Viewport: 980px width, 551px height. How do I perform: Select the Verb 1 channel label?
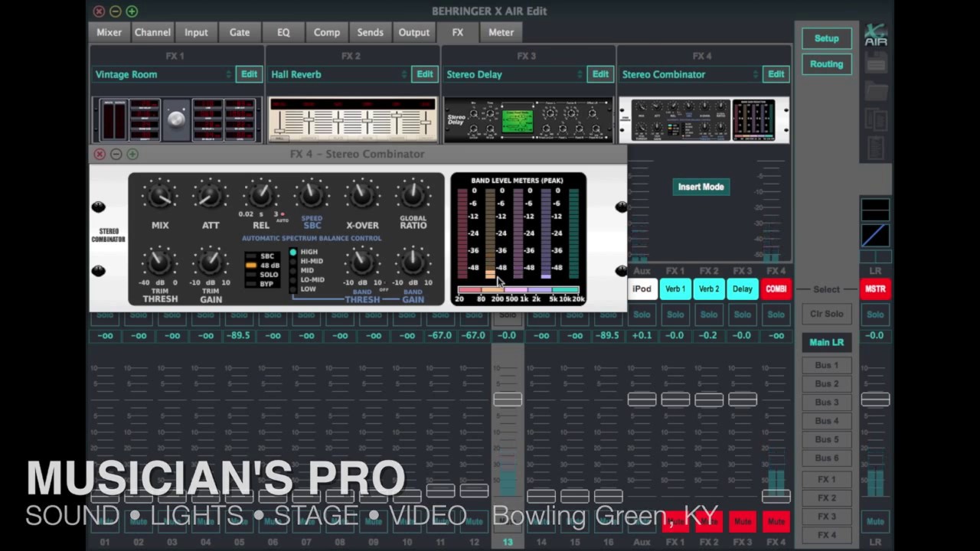pyautogui.click(x=675, y=289)
